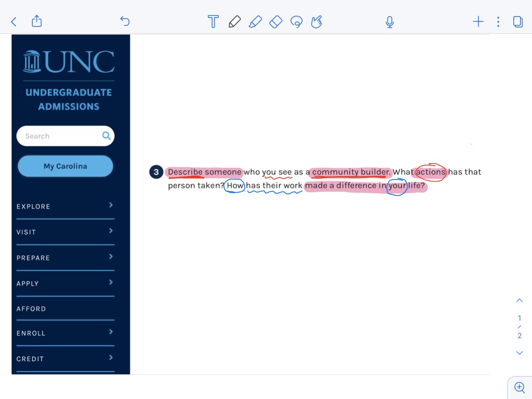The image size is (532, 399).
Task: Click the My Carolina button
Action: [x=65, y=166]
